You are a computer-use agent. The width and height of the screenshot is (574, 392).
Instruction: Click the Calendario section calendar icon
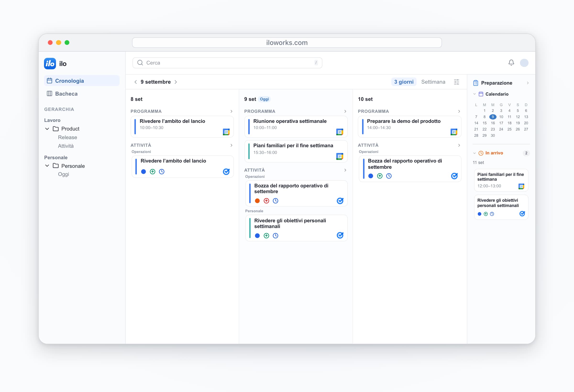coord(481,94)
